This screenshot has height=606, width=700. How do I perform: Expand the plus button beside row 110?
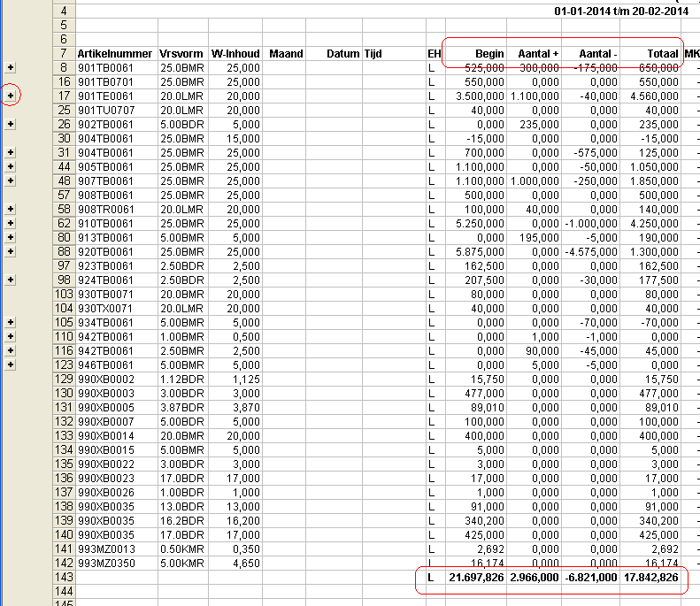click(x=11, y=336)
